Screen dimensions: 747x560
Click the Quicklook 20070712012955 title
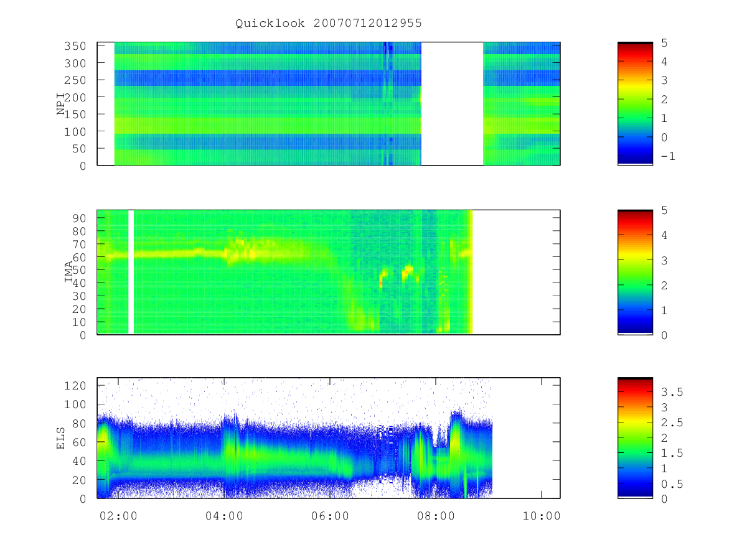(x=329, y=23)
